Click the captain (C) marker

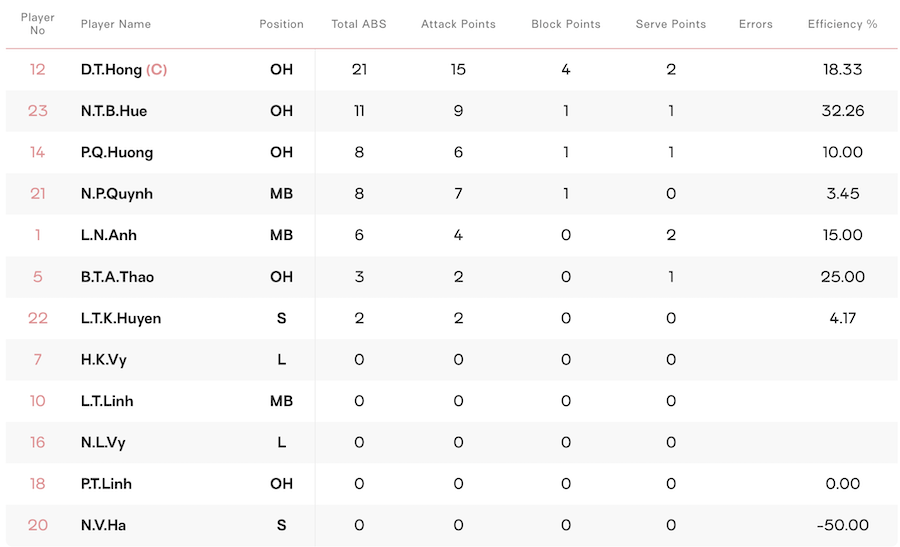[156, 69]
